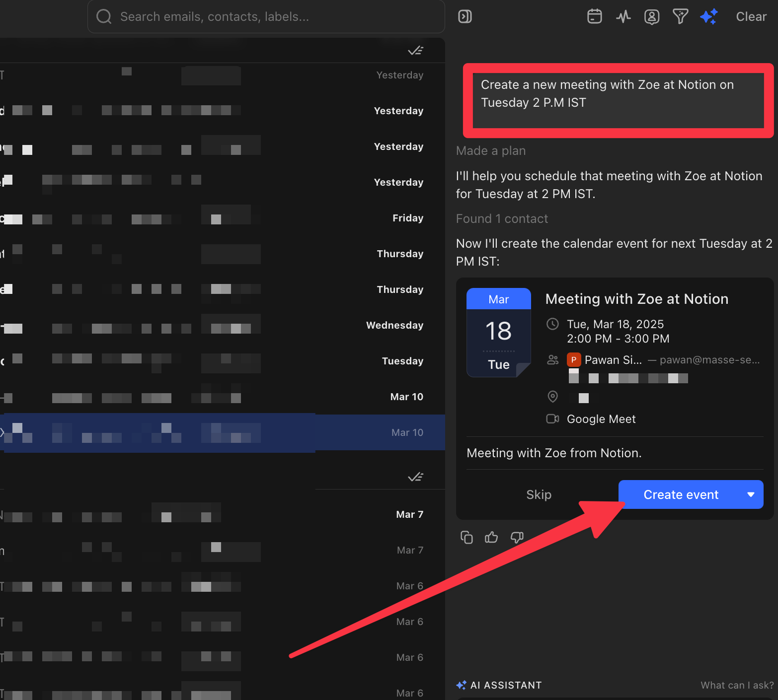Clear the assistant conversation
778x700 pixels.
click(751, 16)
